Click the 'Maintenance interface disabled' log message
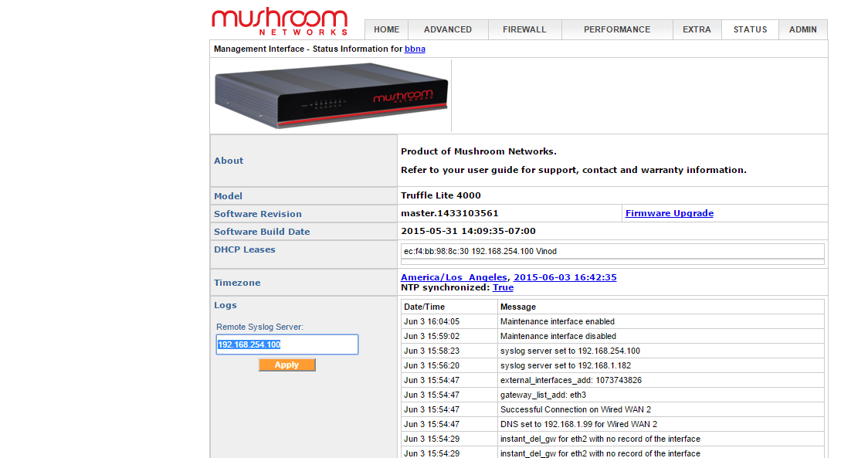Image resolution: width=868 pixels, height=458 pixels. [x=558, y=336]
